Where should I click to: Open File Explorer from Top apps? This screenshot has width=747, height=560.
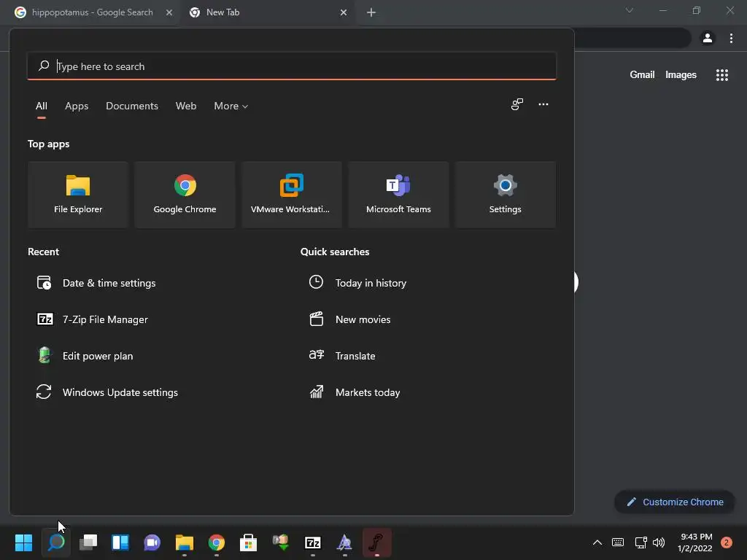click(78, 195)
